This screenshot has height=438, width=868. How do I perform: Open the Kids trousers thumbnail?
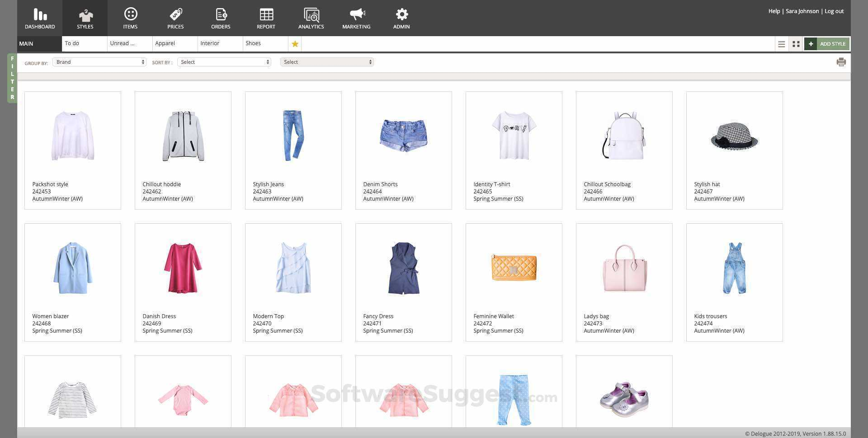pos(735,268)
